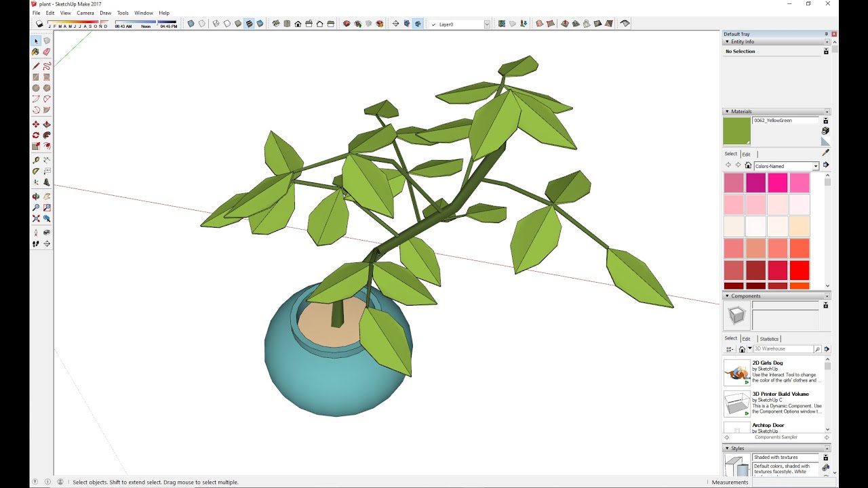Click the material name field 0062_YellowGreen
The height and width of the screenshot is (488, 868).
point(786,121)
